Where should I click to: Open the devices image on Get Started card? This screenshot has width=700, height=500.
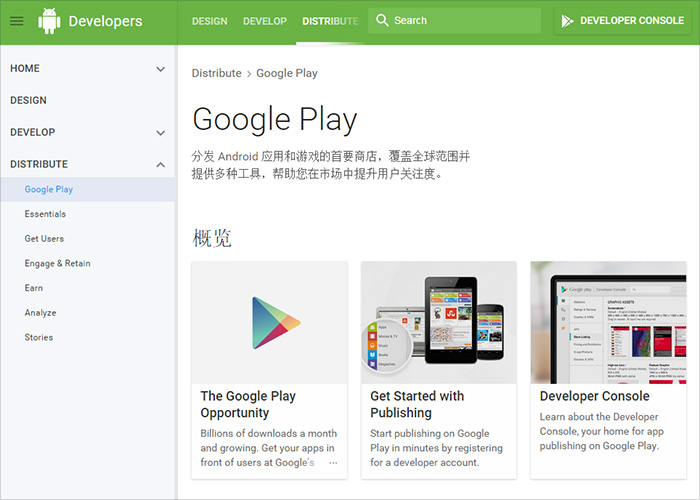(439, 322)
